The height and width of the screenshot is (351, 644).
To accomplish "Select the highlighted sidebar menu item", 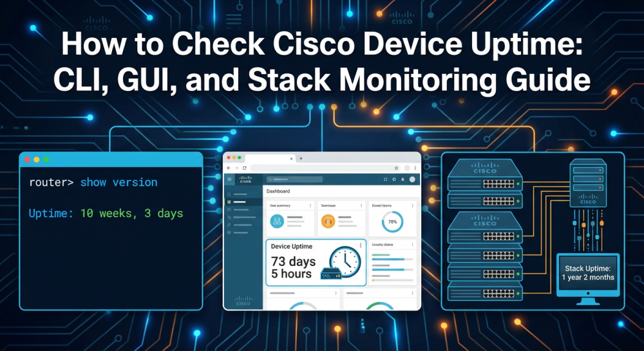I will point(243,202).
